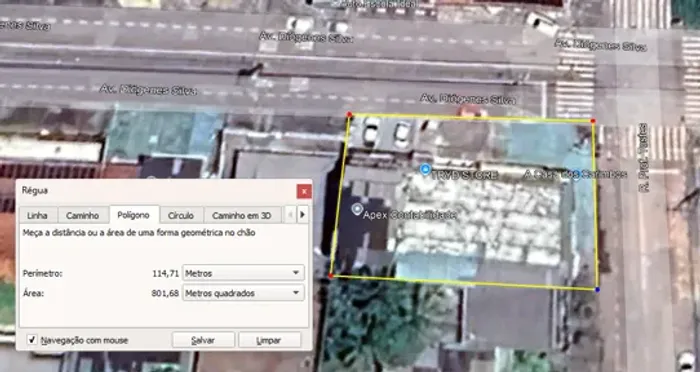Open the Área units dropdown

point(243,293)
